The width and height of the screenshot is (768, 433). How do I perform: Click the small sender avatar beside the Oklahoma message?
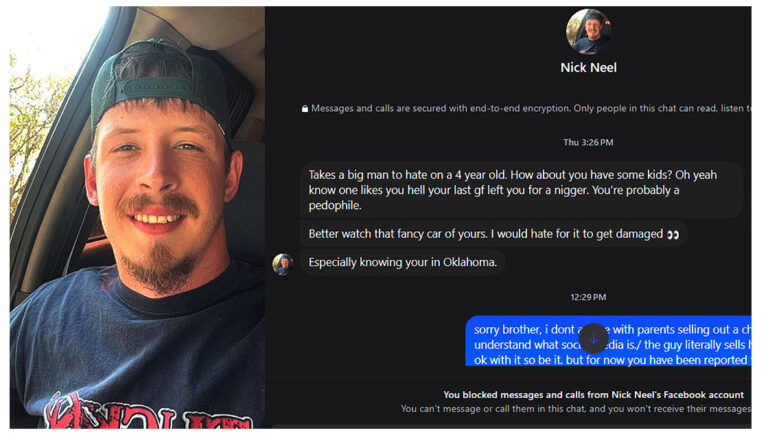pos(283,264)
